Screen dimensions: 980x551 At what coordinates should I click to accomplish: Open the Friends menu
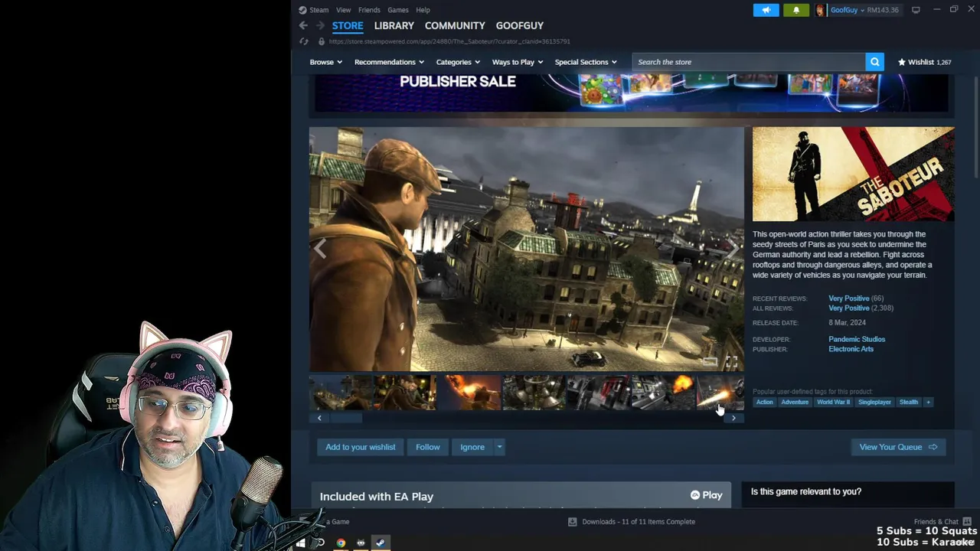pyautogui.click(x=369, y=10)
